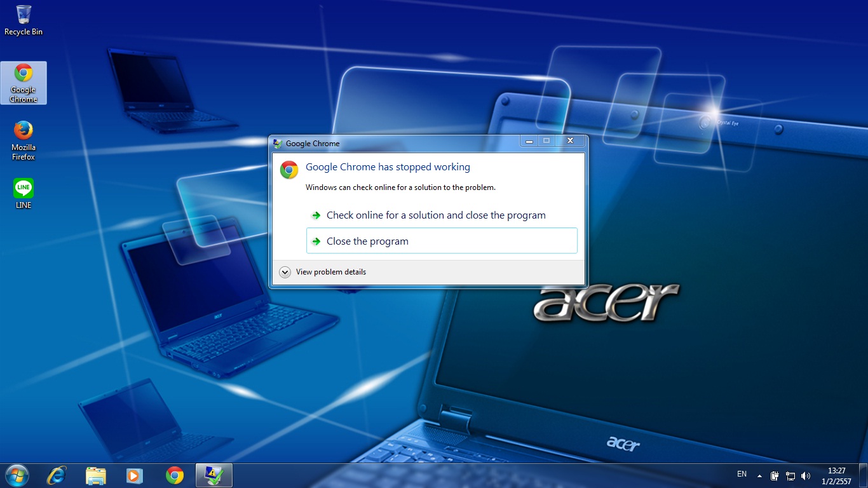Expand View problem details chevron
The width and height of the screenshot is (868, 488).
click(x=285, y=272)
